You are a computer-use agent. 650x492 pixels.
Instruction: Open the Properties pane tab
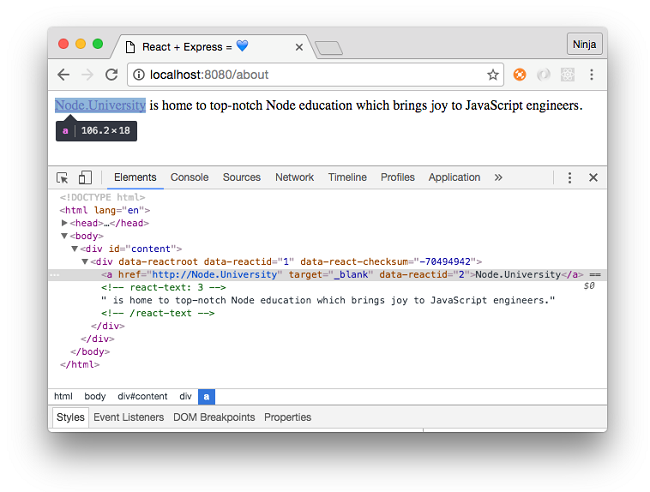pos(288,417)
